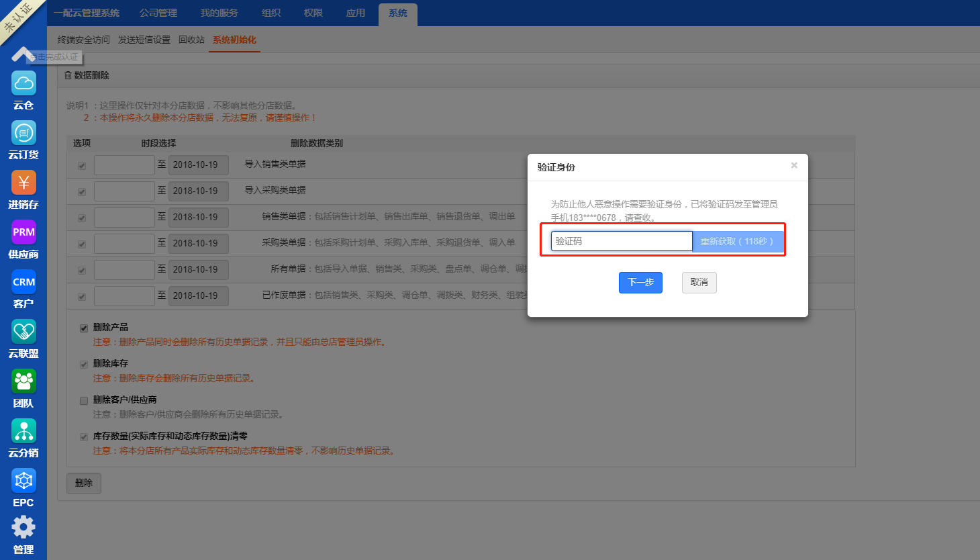The image size is (980, 560).
Task: Open the 云分销 distribution icon
Action: pyautogui.click(x=23, y=431)
